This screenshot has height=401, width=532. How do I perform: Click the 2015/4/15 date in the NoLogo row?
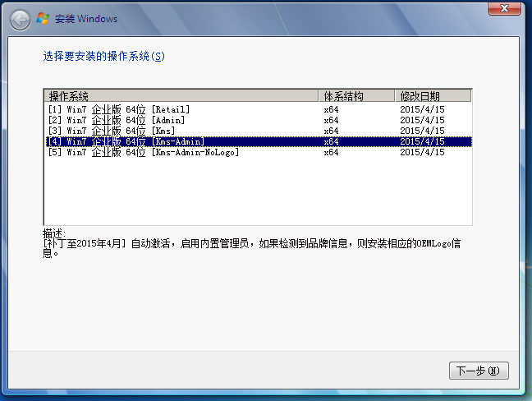click(x=422, y=152)
